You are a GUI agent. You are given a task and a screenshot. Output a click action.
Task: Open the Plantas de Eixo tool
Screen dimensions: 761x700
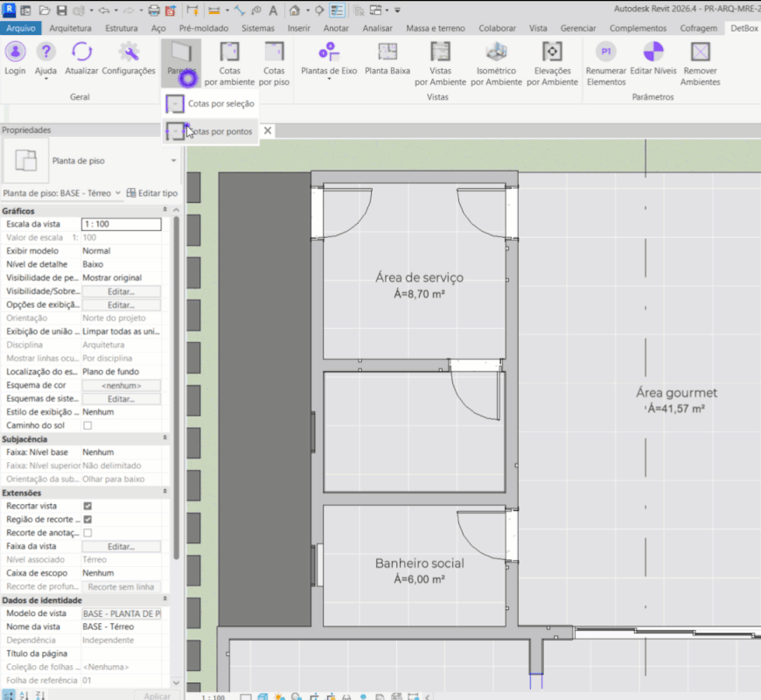click(x=329, y=59)
